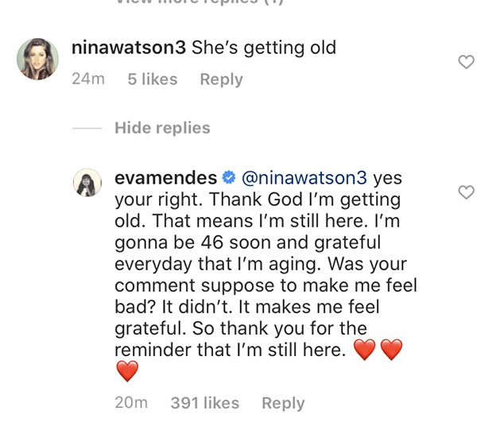Image resolution: width=504 pixels, height=430 pixels.
Task: Like evamendes' reply with the heart icon
Action: tap(466, 192)
